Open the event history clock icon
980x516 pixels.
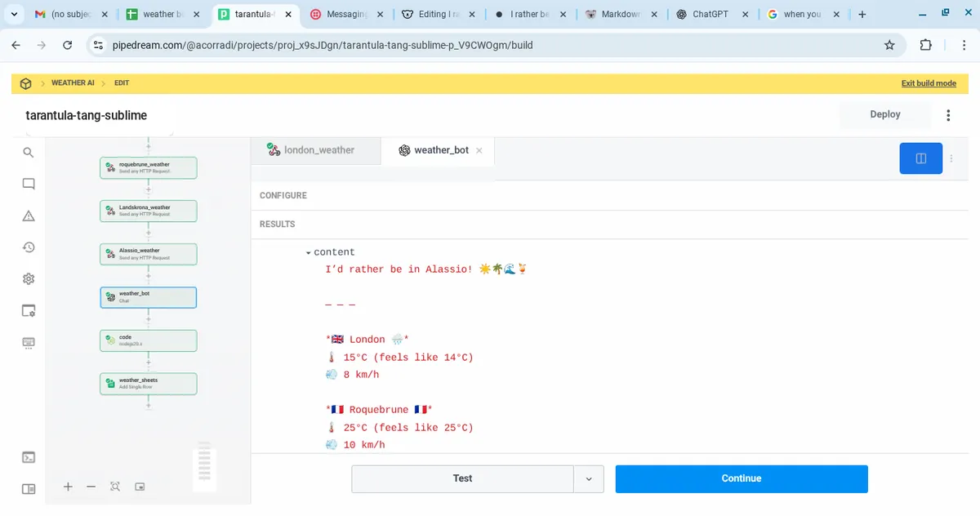29,247
